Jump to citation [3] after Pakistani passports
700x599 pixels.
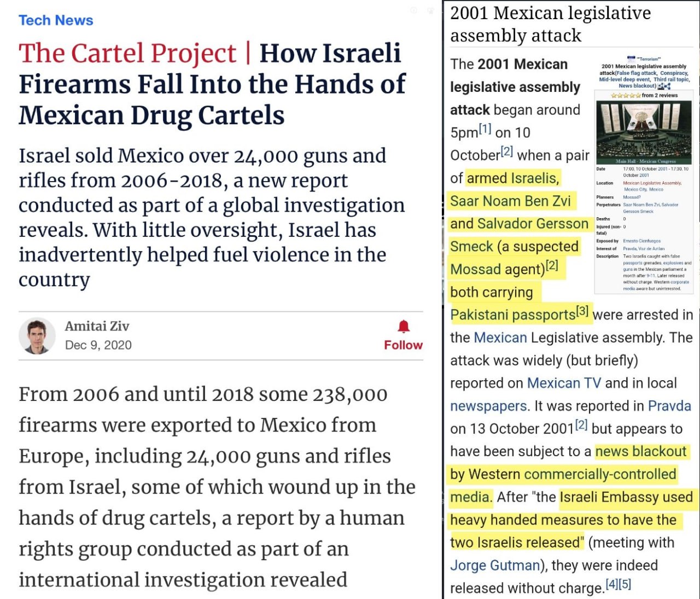582,311
